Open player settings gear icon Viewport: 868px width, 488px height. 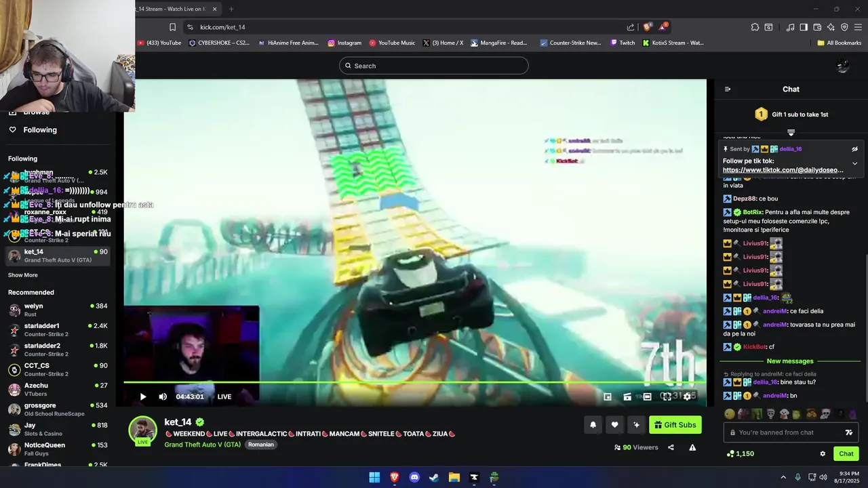(687, 396)
